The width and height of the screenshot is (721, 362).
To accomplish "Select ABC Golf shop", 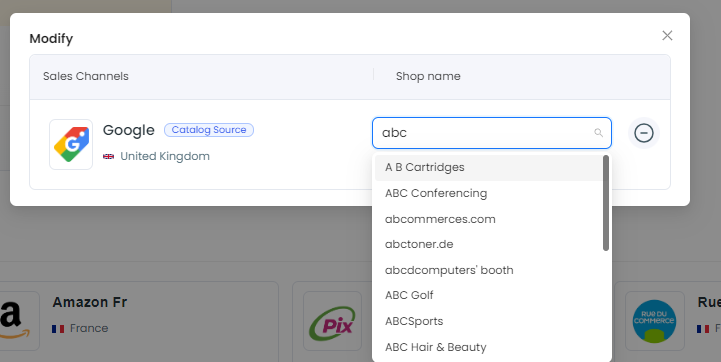I will (489, 295).
